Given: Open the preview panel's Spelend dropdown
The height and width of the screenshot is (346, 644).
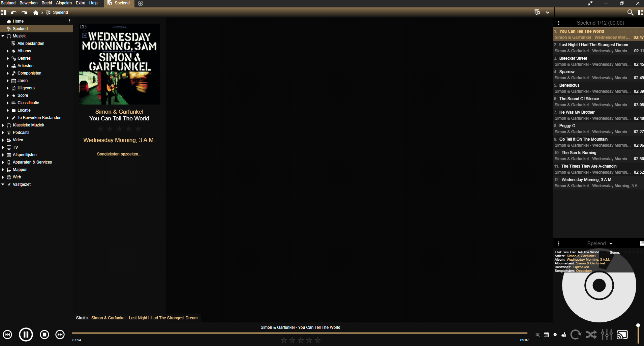Looking at the screenshot, I should pyautogui.click(x=600, y=243).
